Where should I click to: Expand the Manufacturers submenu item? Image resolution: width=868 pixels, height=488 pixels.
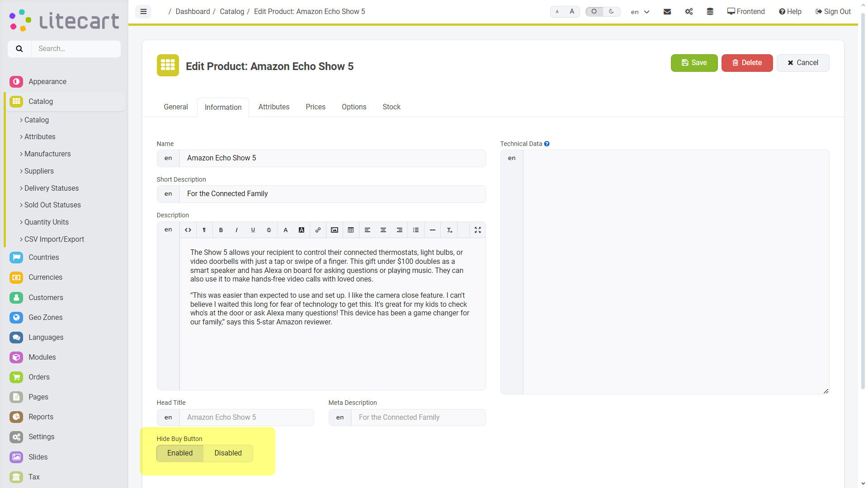tap(47, 154)
